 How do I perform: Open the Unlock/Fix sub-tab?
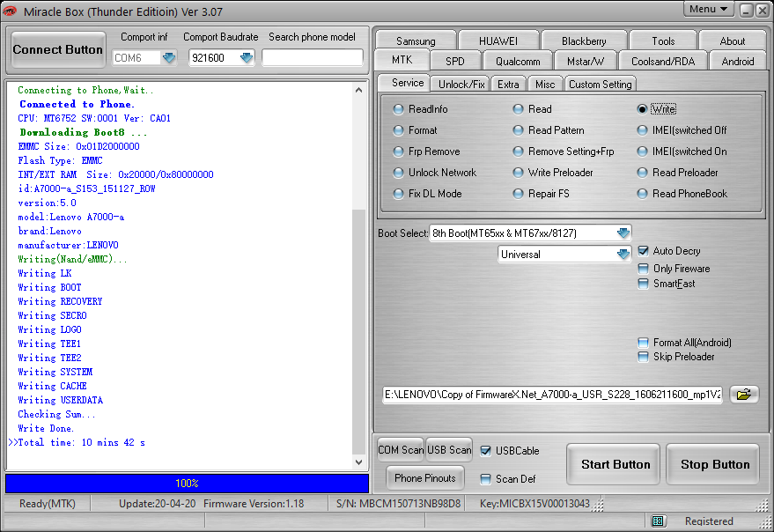[x=461, y=84]
